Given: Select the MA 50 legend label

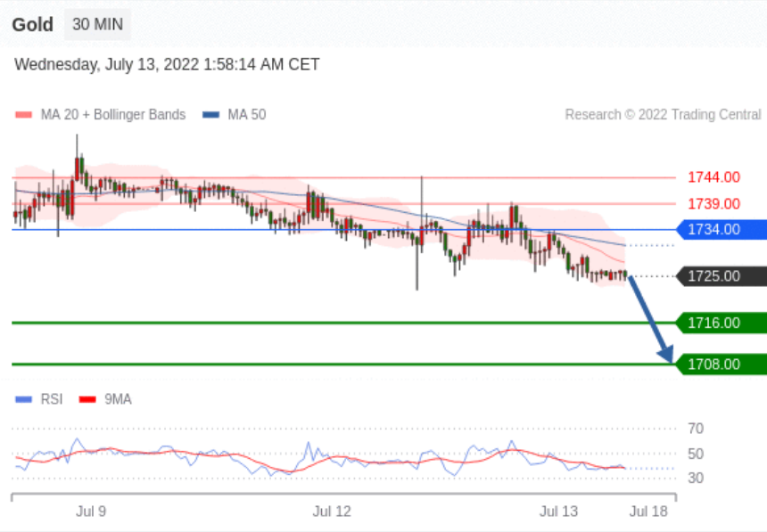Looking at the screenshot, I should point(247,114).
